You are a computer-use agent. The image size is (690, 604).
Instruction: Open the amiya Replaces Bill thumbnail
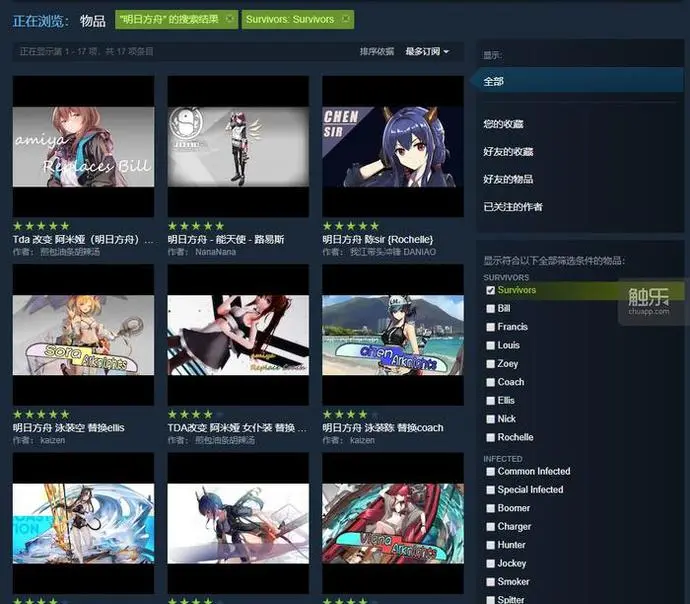click(84, 146)
